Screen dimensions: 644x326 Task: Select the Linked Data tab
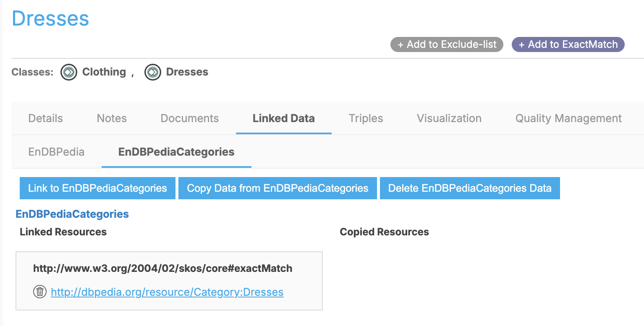coord(284,118)
